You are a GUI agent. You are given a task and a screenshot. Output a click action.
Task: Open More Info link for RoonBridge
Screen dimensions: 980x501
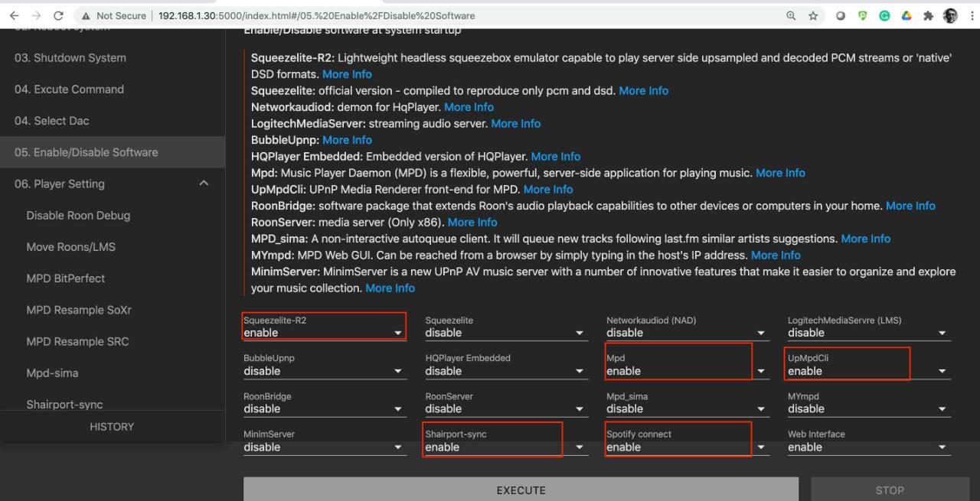point(910,206)
